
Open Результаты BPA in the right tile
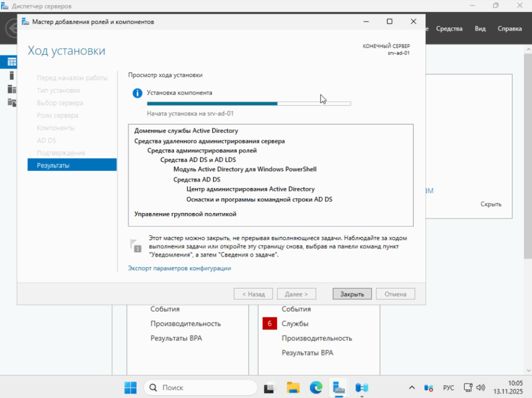pyautogui.click(x=308, y=353)
